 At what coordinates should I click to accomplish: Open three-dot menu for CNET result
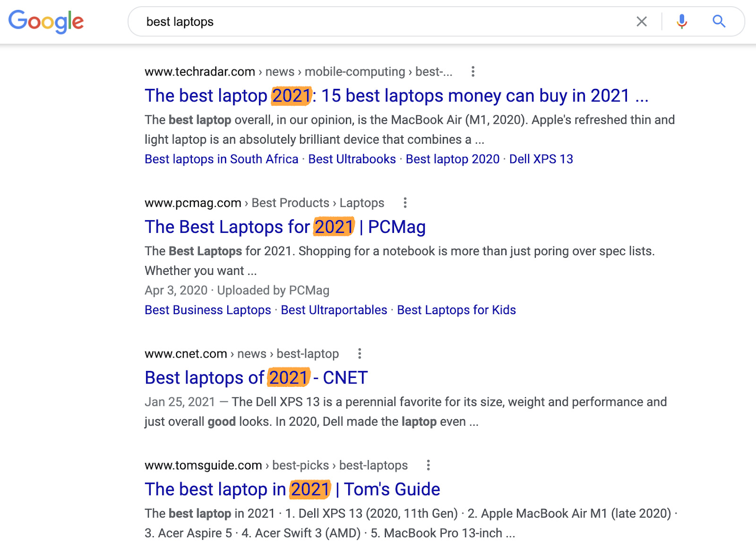tap(360, 354)
